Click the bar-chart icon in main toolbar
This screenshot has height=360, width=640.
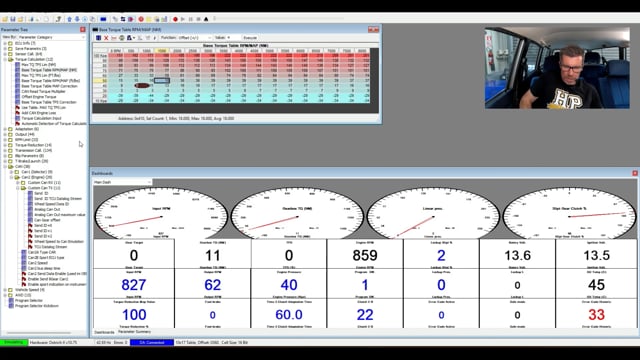click(164, 19)
